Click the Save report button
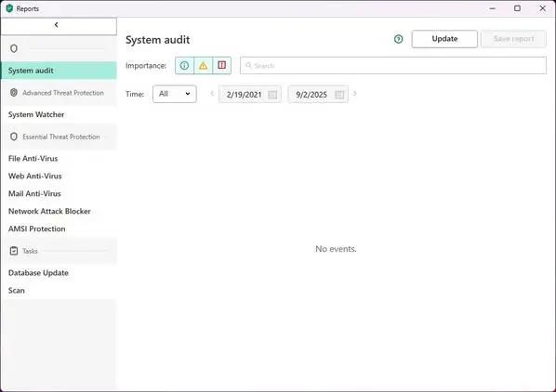Image resolution: width=556 pixels, height=392 pixels. 513,39
